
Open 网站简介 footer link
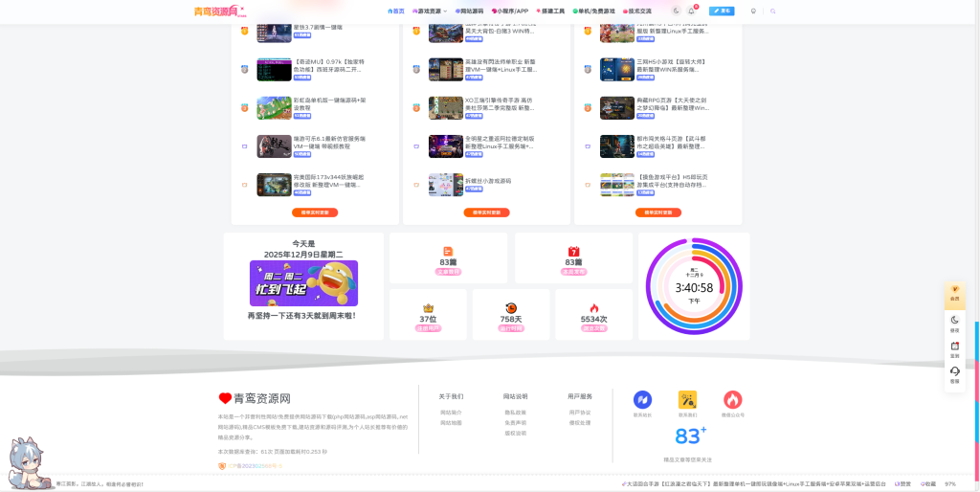coord(452,413)
